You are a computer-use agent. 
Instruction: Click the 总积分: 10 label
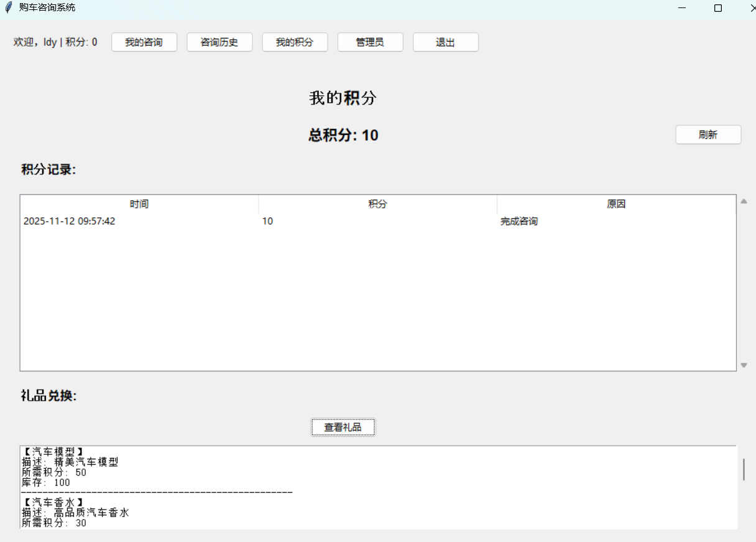point(343,135)
